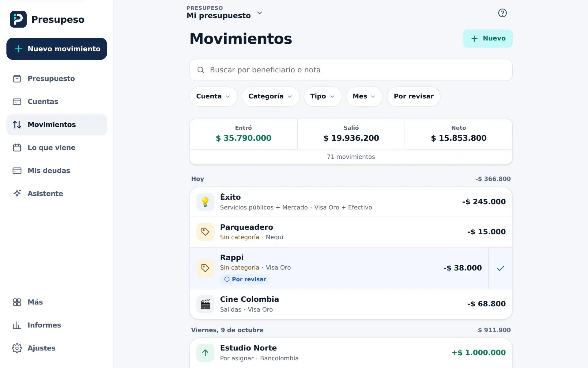Mark Rappi movement as reviewed with checkmark
The image size is (588, 368).
coord(500,268)
